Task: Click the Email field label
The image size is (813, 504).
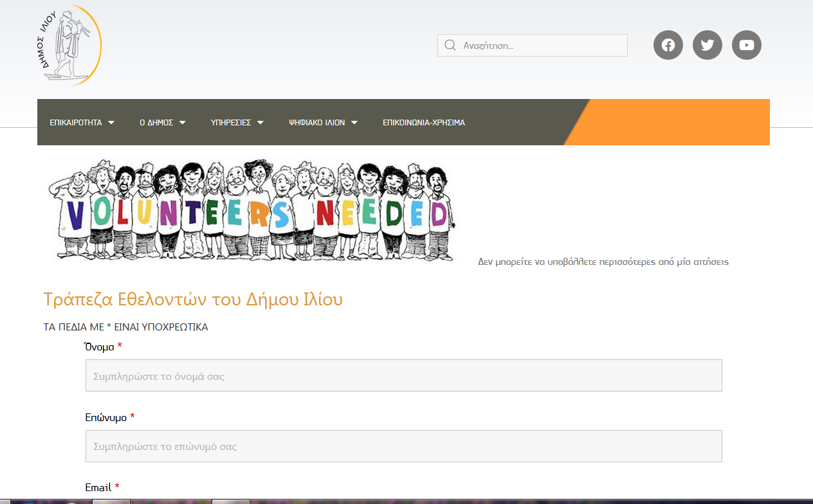Action: (x=98, y=487)
